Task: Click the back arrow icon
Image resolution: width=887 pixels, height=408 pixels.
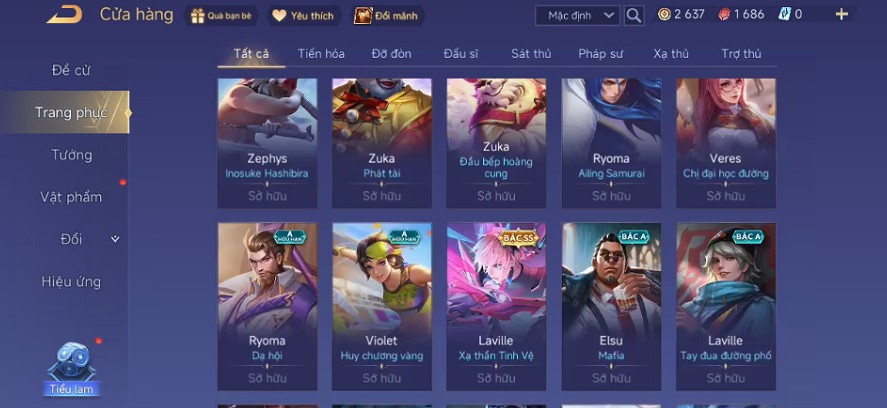Action: 64,15
